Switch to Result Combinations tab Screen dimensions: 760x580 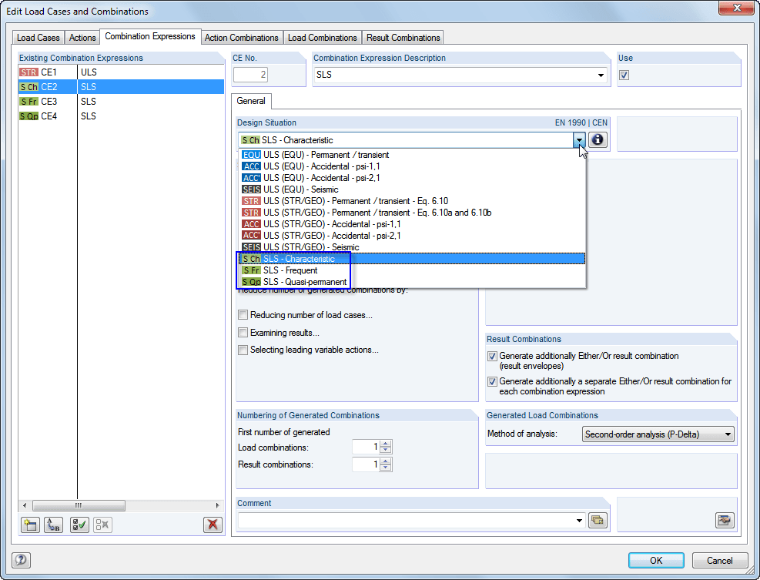(x=403, y=38)
